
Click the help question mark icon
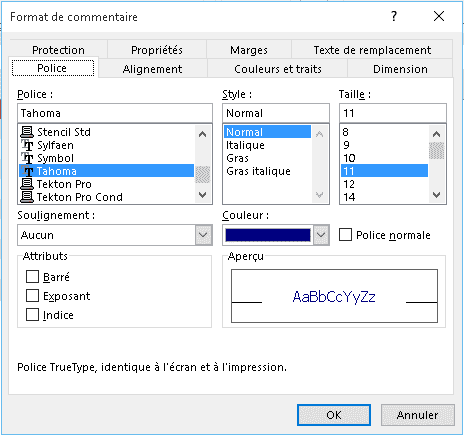[394, 16]
